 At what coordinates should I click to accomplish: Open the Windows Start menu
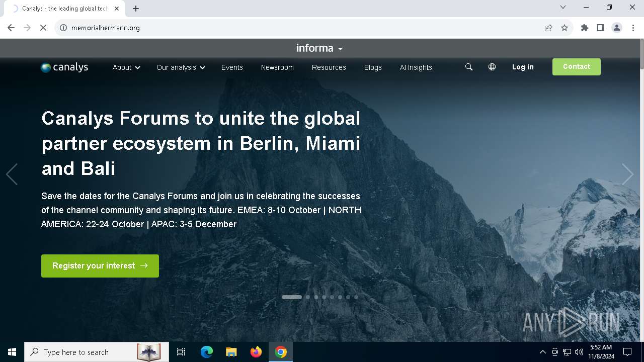[x=12, y=352]
